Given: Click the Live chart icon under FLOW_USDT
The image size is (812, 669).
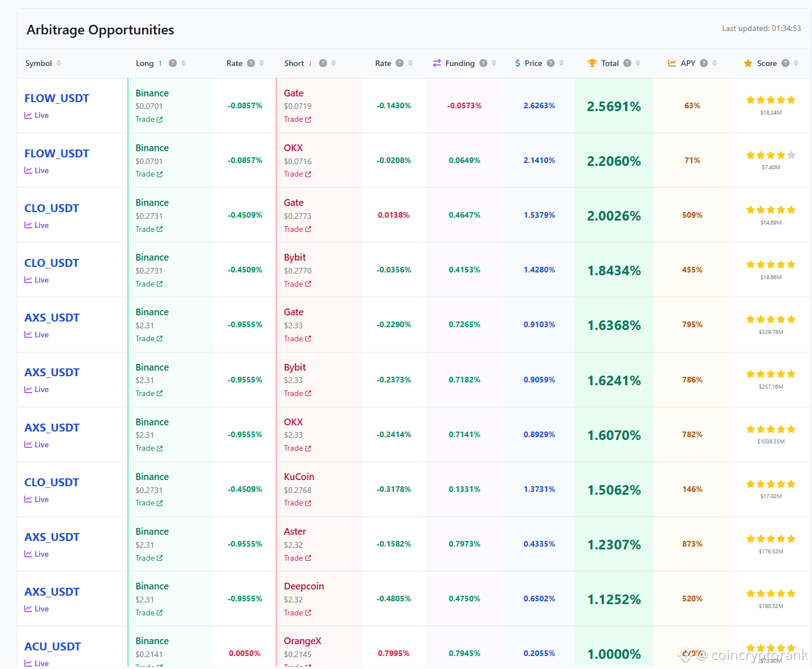Looking at the screenshot, I should (x=29, y=115).
